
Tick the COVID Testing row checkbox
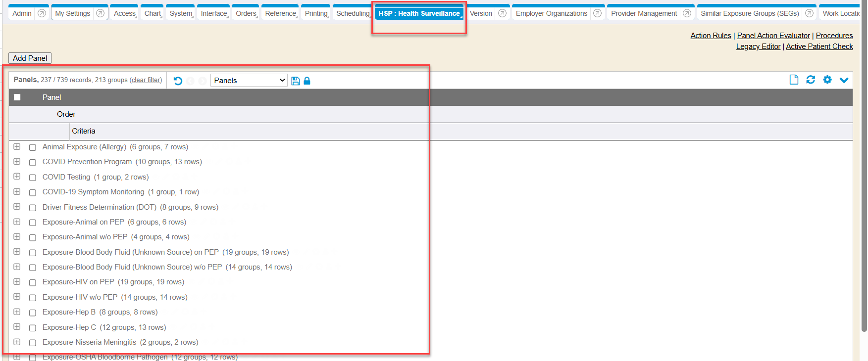click(33, 178)
